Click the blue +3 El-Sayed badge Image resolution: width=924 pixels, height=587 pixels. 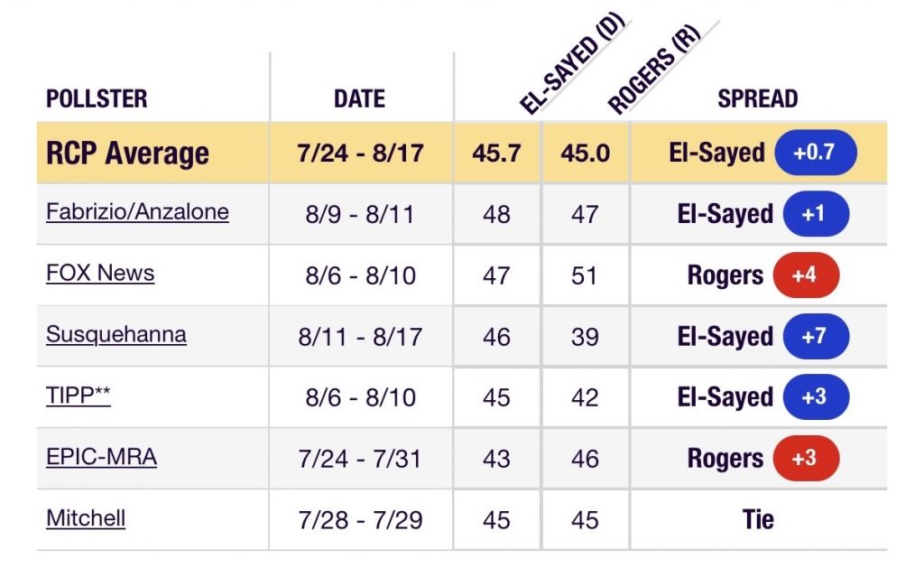tap(816, 397)
